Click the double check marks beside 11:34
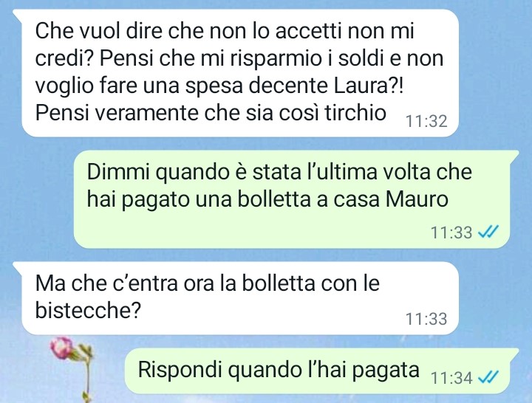The image size is (532, 403). tap(488, 377)
